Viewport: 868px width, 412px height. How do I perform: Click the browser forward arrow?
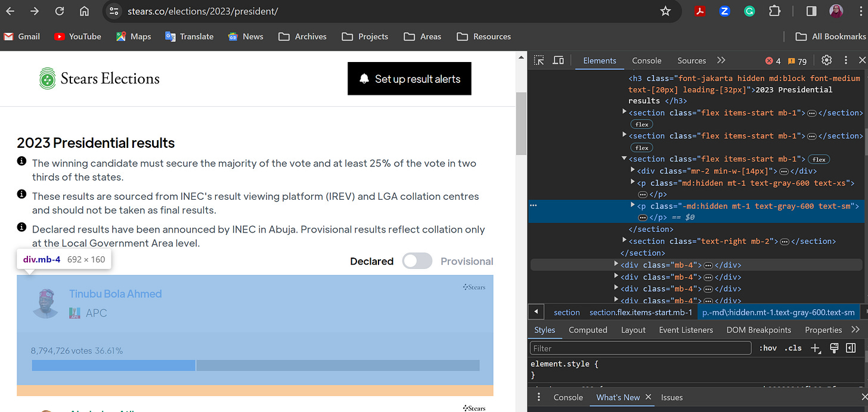point(35,11)
